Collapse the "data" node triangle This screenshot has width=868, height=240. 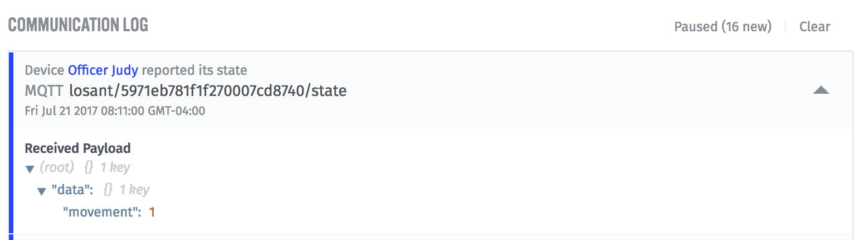click(41, 191)
